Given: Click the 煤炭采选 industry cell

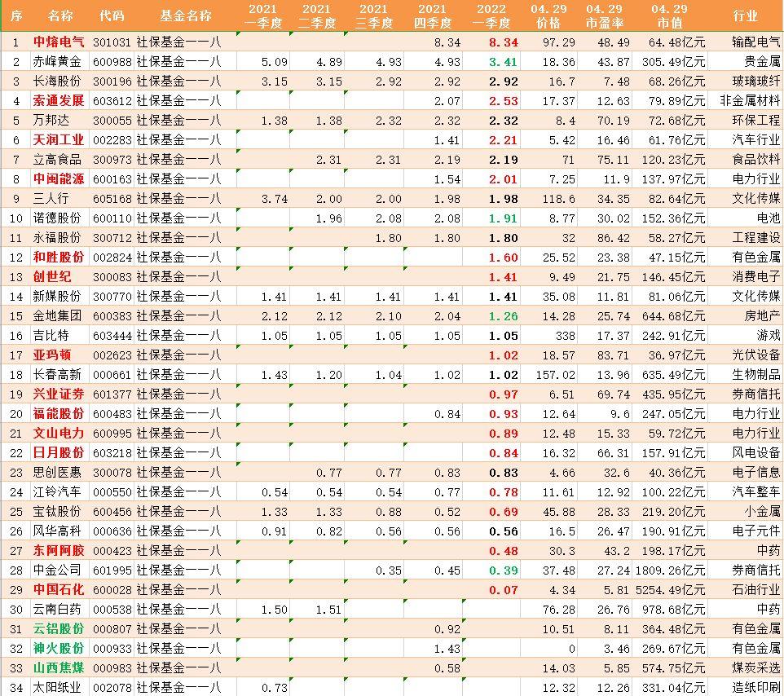Looking at the screenshot, I should 756,668.
